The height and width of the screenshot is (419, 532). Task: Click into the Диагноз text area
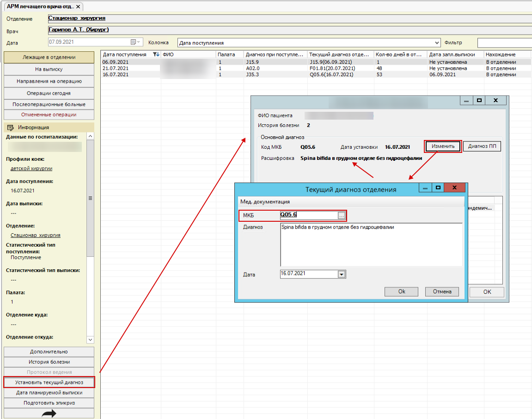(x=371, y=245)
